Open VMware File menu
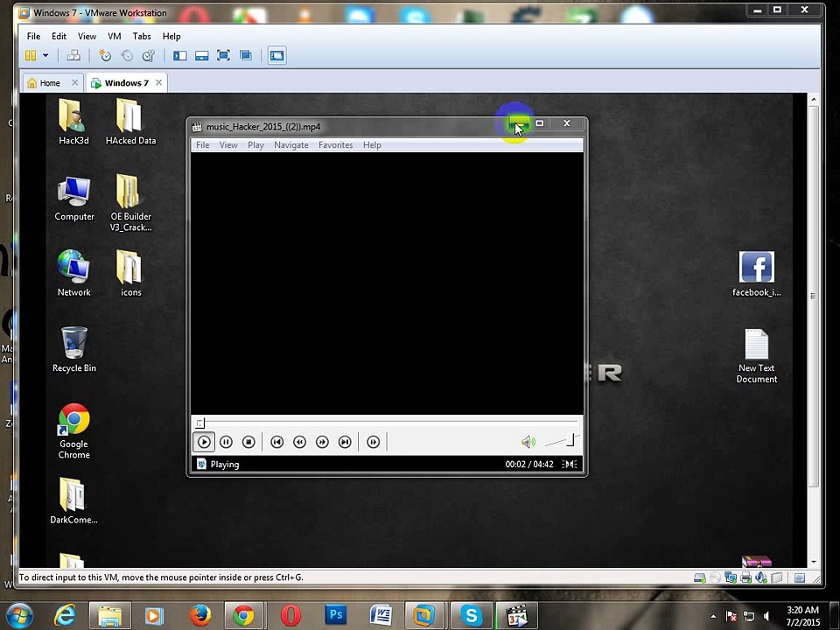This screenshot has height=630, width=840. (x=33, y=37)
